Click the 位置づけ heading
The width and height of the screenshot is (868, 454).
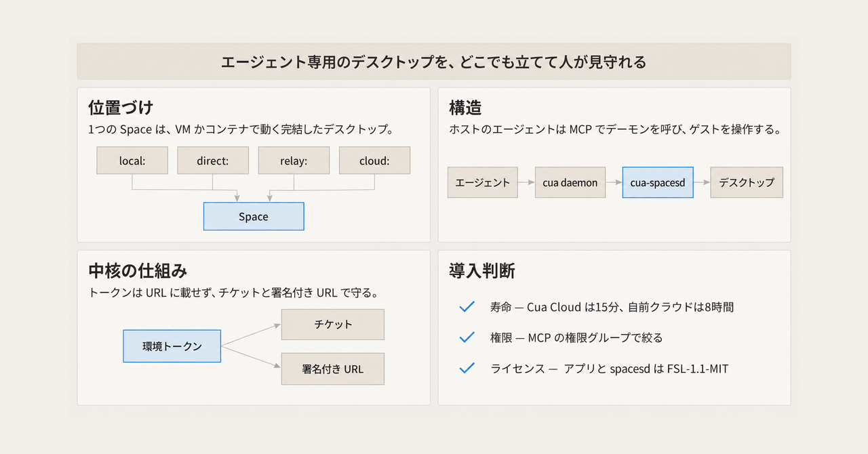[121, 107]
